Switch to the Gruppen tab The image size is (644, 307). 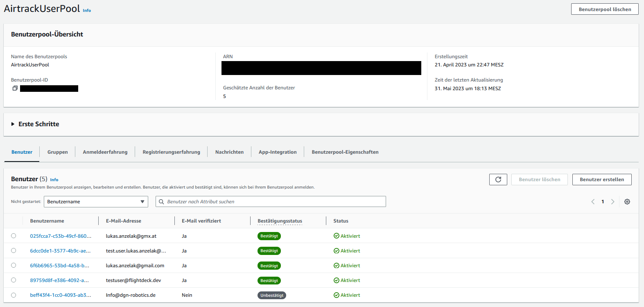tap(58, 152)
